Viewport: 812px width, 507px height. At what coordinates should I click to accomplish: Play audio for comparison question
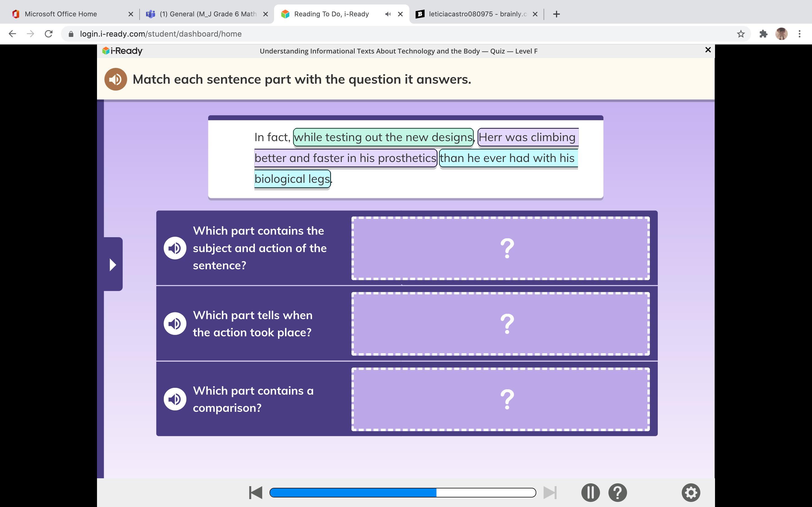pos(175,399)
